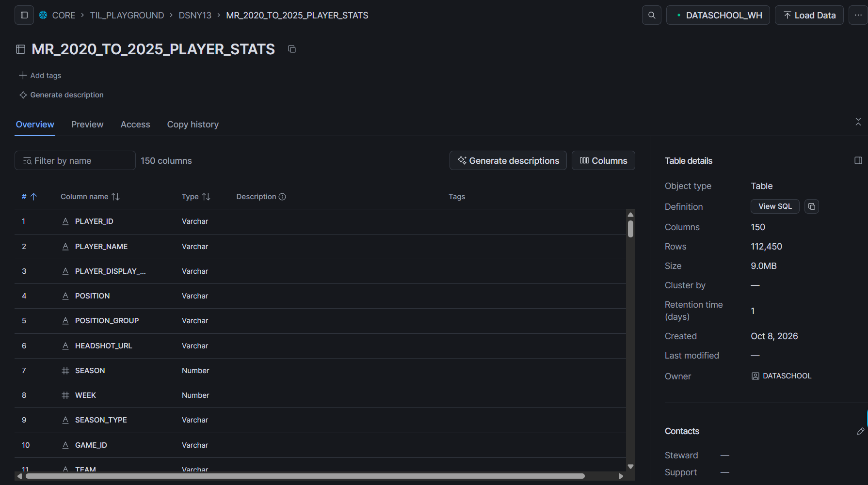Viewport: 868px width, 485px height.
Task: Click the Description info icon
Action: 282,197
